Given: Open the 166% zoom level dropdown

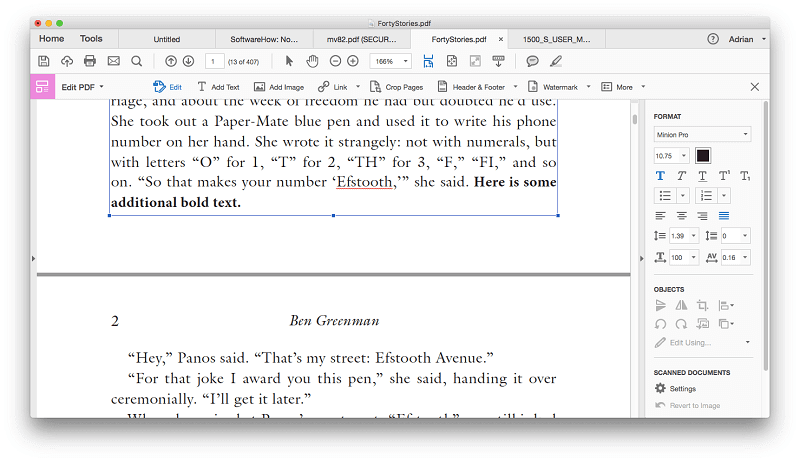Looking at the screenshot, I should click(x=390, y=61).
